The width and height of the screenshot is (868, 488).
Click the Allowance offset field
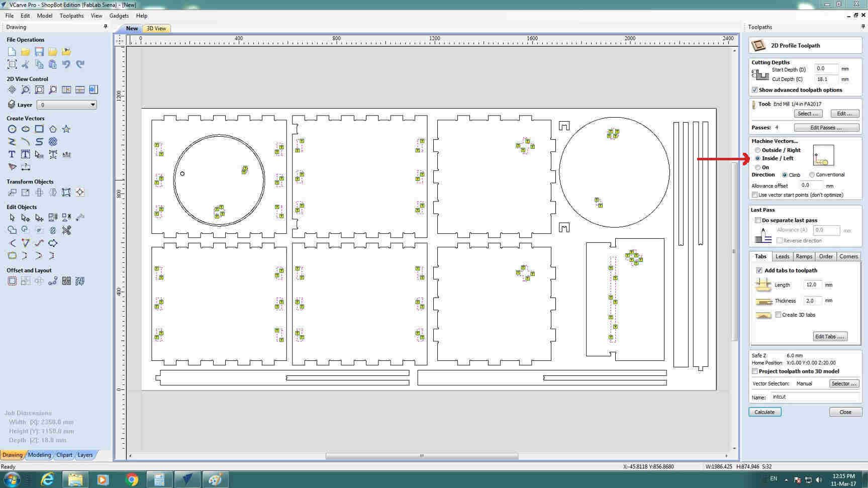pos(812,185)
